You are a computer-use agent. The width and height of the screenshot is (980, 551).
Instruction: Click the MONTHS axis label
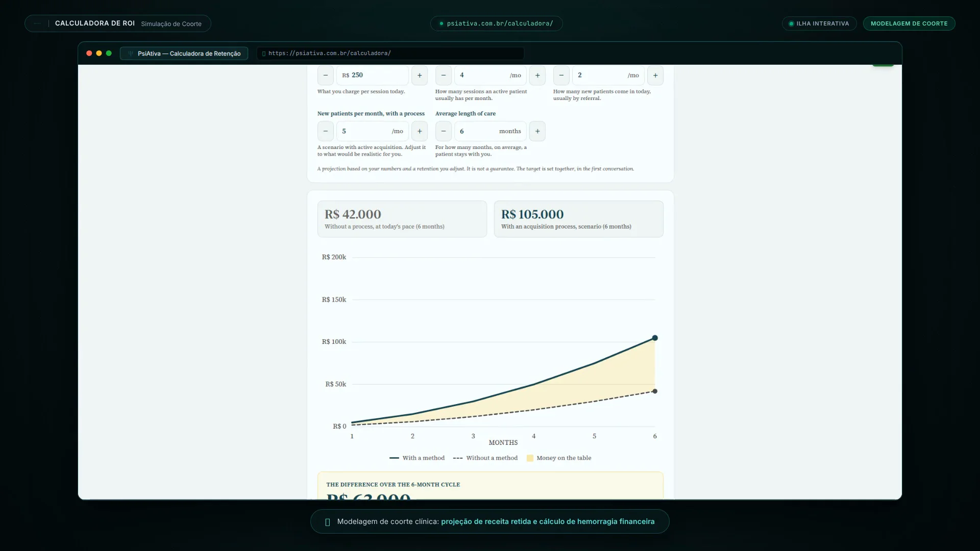tap(503, 443)
